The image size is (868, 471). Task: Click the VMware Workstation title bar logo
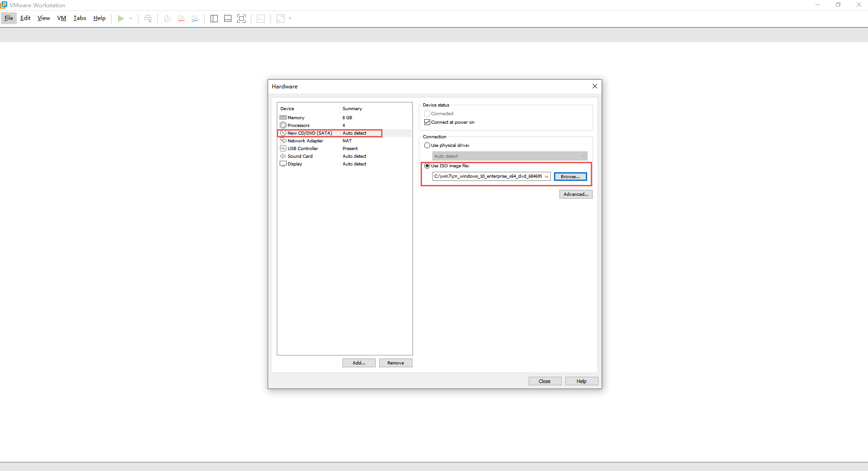click(4, 5)
